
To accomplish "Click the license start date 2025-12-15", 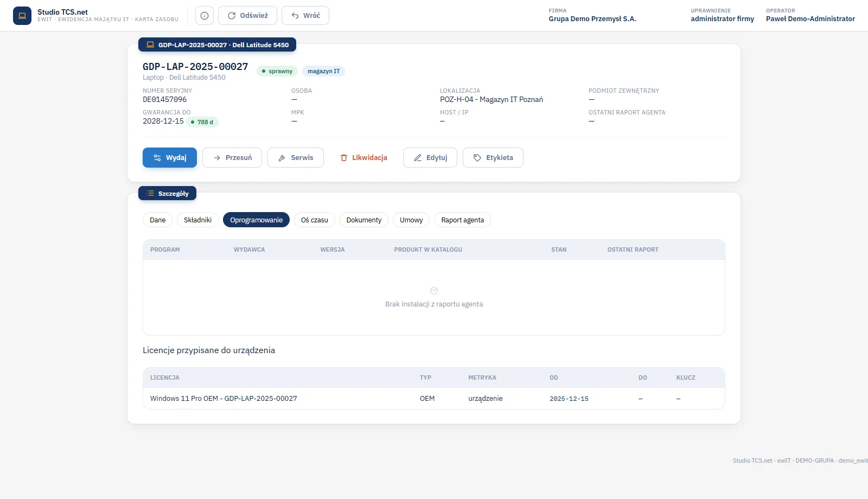I will pyautogui.click(x=569, y=399).
